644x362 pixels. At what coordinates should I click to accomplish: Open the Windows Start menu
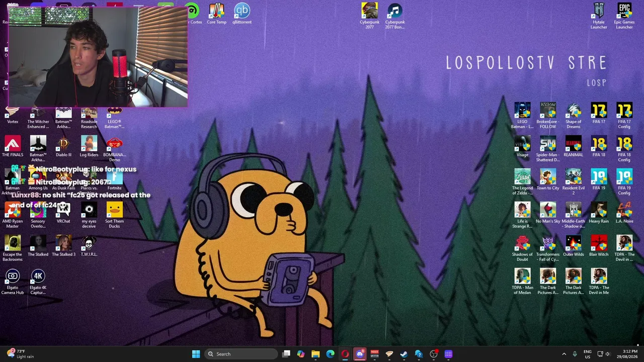point(196,354)
